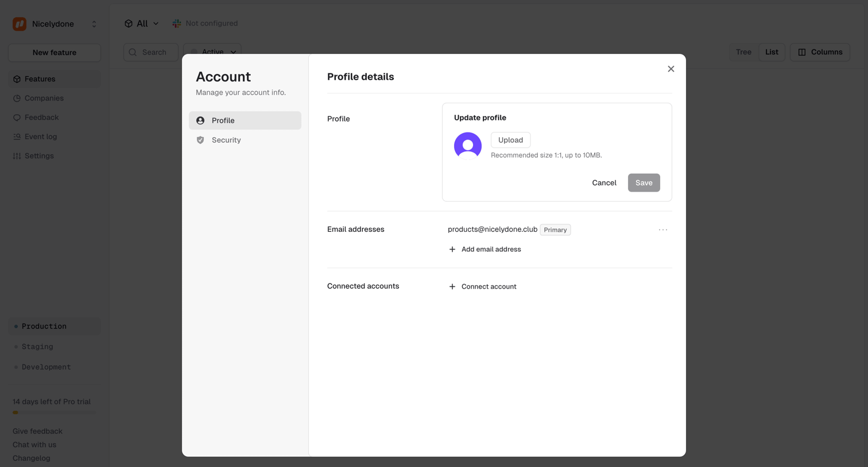Screen dimensions: 868x467
Task: Click the plus icon beside Add email address
Action: tap(452, 250)
